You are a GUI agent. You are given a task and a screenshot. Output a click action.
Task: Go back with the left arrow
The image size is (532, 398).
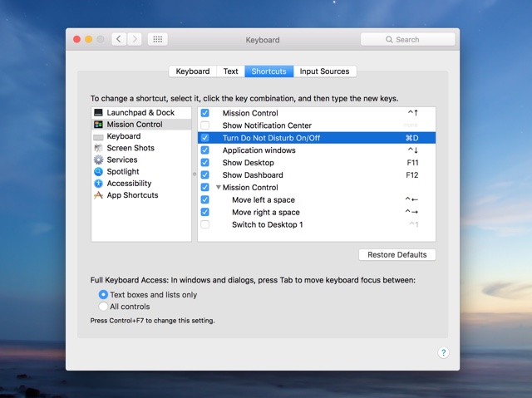click(119, 39)
